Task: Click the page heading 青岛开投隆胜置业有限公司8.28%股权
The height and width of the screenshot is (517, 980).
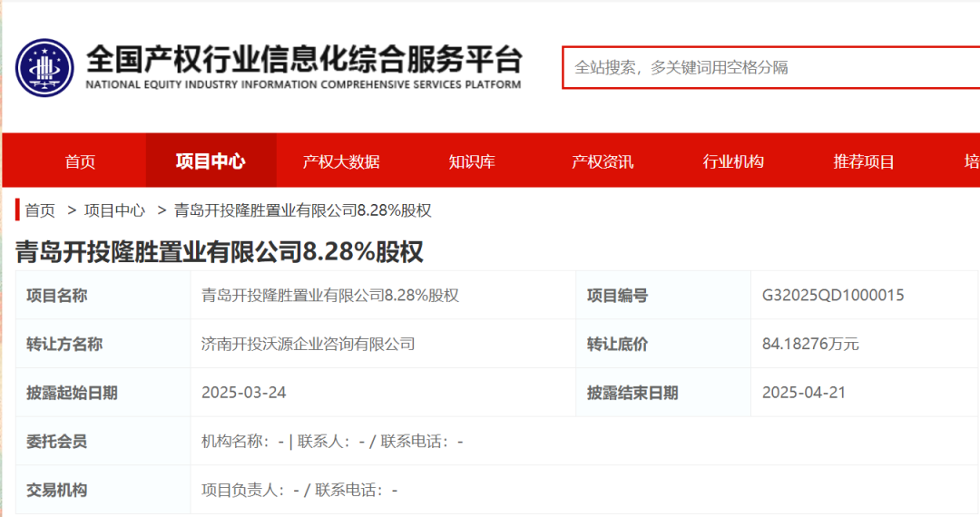Action: coord(220,251)
